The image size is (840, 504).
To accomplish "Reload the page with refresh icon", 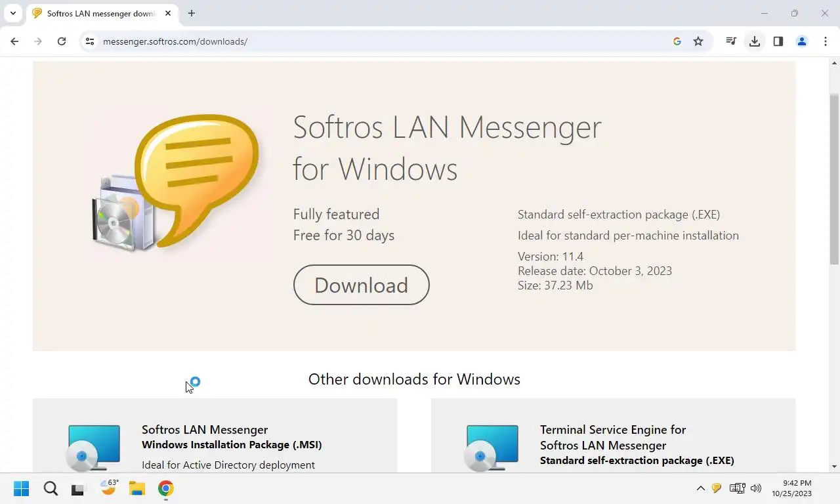I will click(62, 41).
